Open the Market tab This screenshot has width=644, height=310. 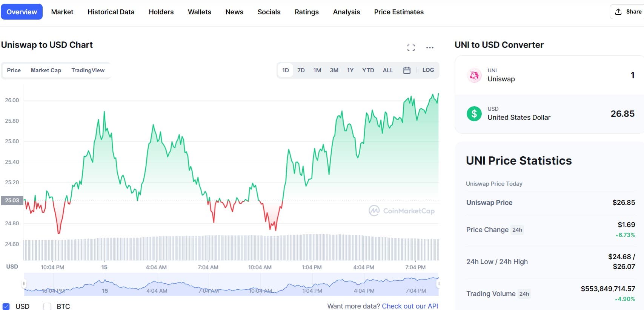tap(62, 12)
